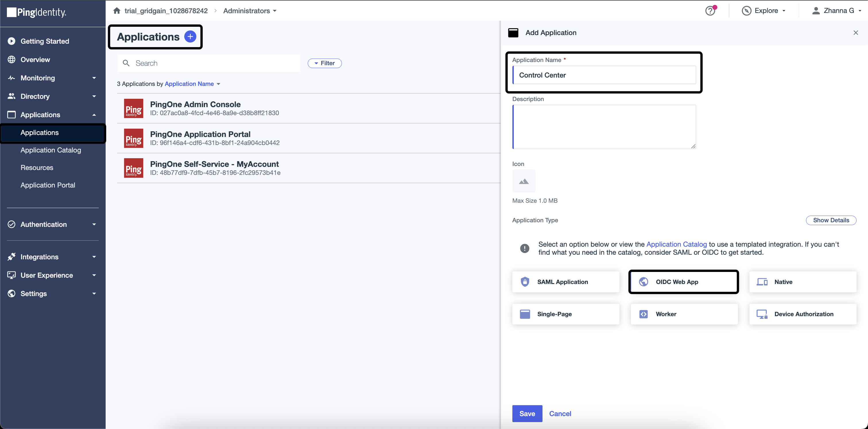Select Device Authorization application type
868x429 pixels.
[x=803, y=314]
